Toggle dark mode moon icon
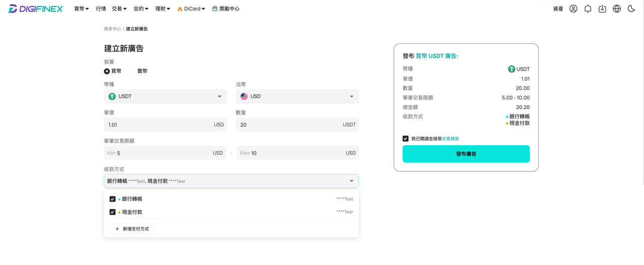Image resolution: width=644 pixels, height=265 pixels. pyautogui.click(x=631, y=9)
